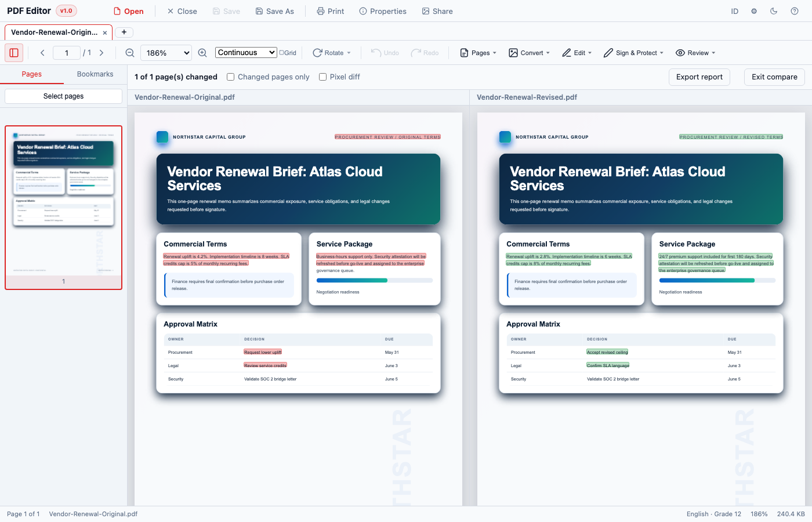This screenshot has height=522, width=812.
Task: Click the Undo button
Action: pos(385,53)
